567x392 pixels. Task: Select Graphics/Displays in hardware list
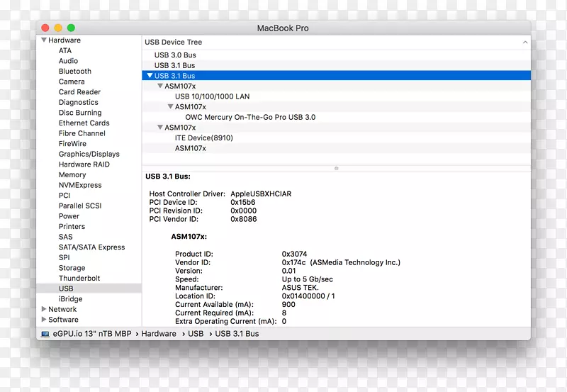(89, 154)
